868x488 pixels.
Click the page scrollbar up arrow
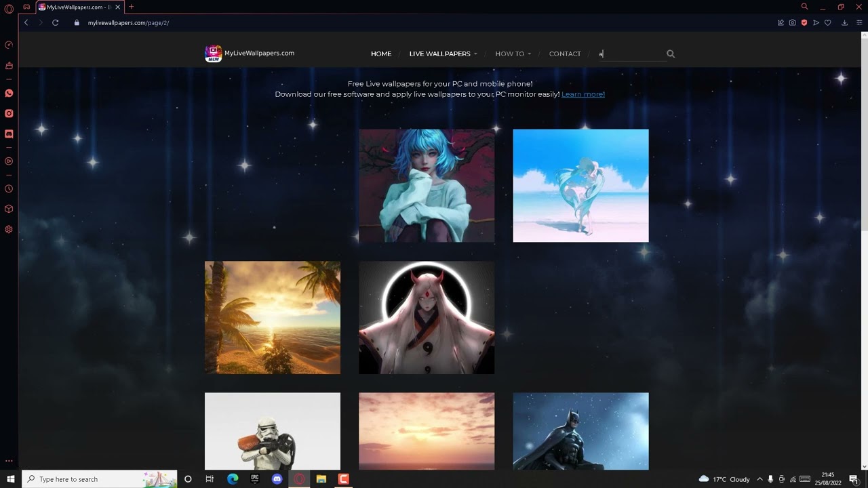(x=865, y=35)
